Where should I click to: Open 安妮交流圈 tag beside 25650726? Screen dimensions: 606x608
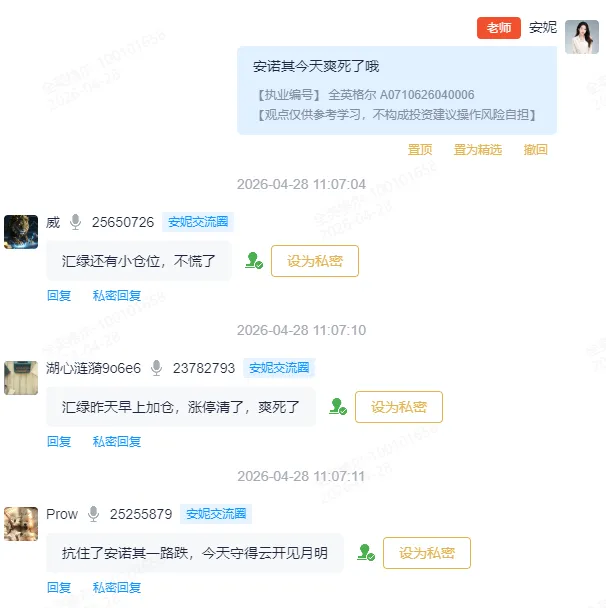pyautogui.click(x=198, y=222)
